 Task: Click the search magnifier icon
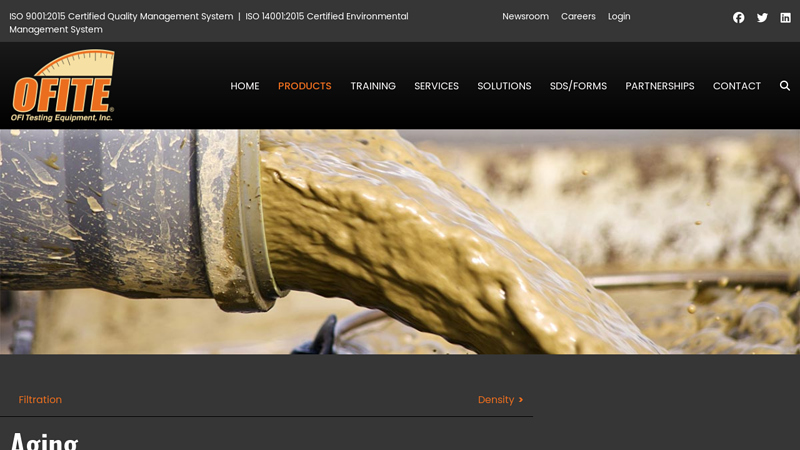pyautogui.click(x=785, y=86)
